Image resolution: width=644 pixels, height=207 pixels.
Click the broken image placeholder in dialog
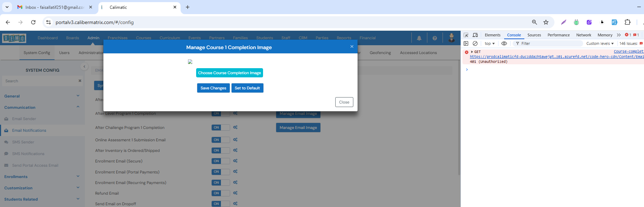click(190, 61)
